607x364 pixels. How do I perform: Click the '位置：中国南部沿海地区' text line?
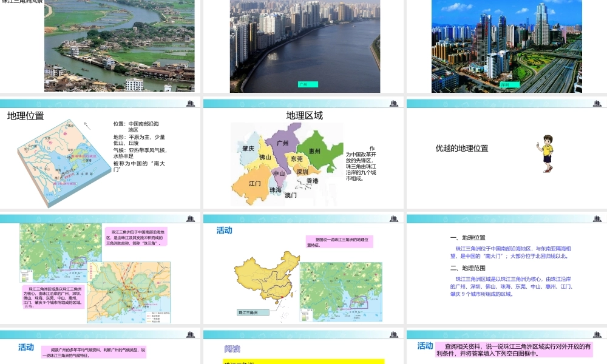[136, 127]
